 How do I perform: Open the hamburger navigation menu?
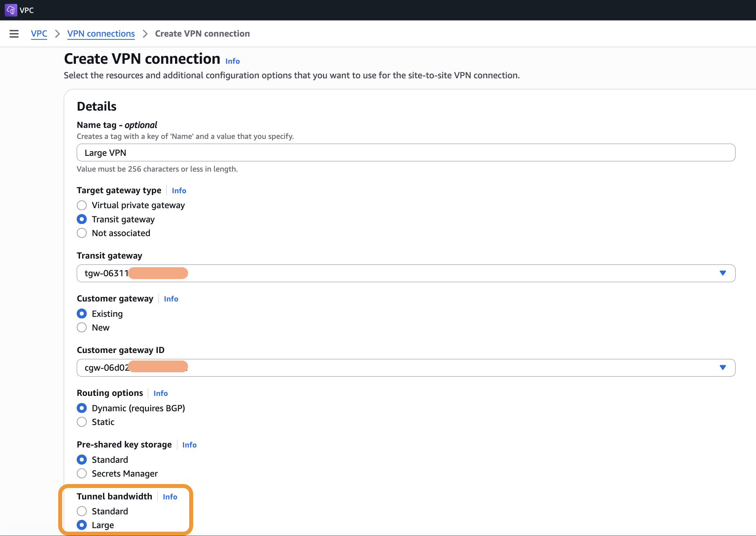pyautogui.click(x=14, y=34)
